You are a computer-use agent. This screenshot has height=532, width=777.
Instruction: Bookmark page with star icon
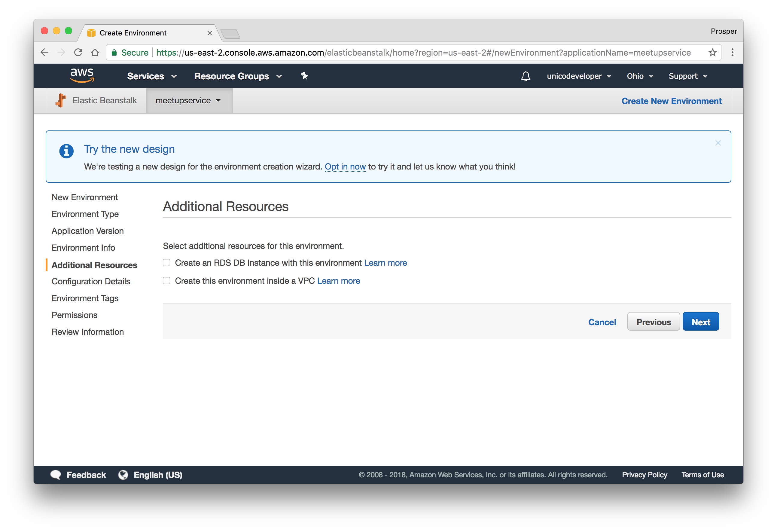(712, 53)
